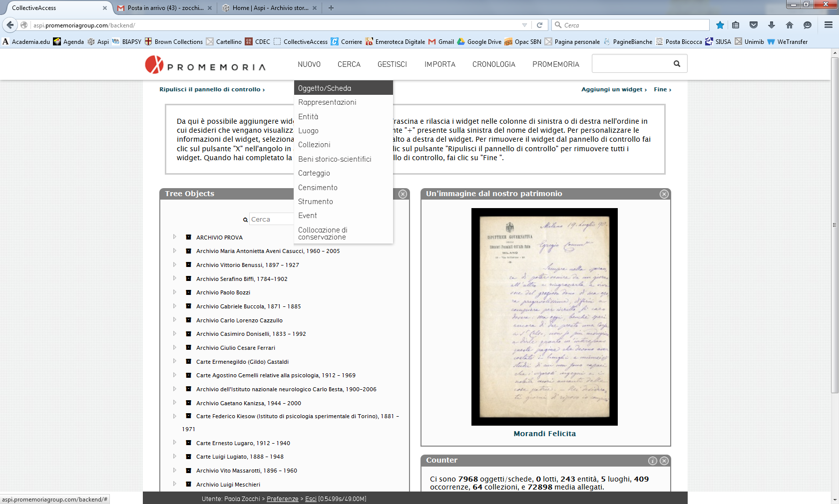Expand Archivio Gaetano Kanizsa node arrow

[x=174, y=403]
